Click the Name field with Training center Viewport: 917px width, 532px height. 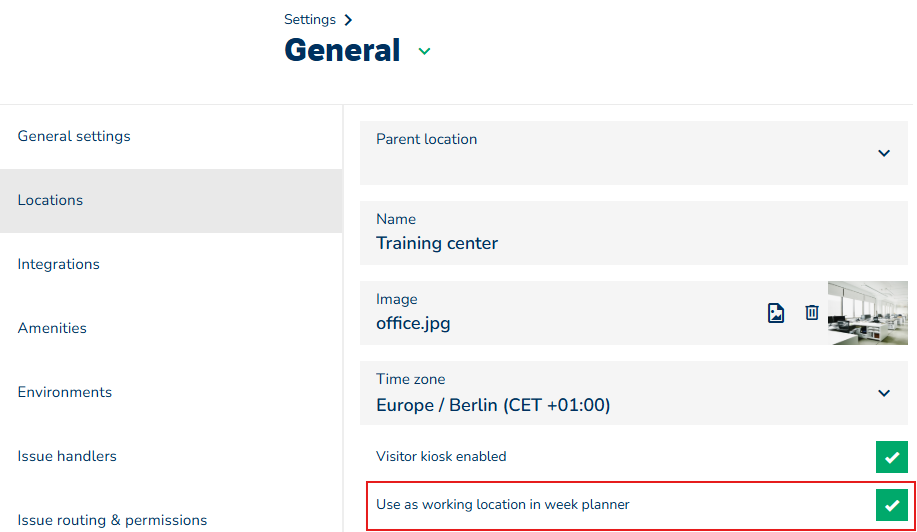click(560, 233)
